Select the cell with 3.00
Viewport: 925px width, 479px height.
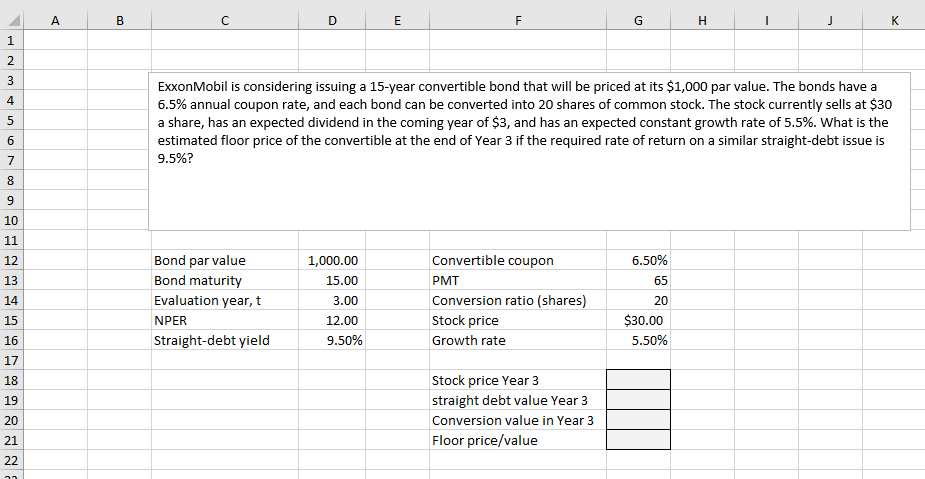coord(332,300)
